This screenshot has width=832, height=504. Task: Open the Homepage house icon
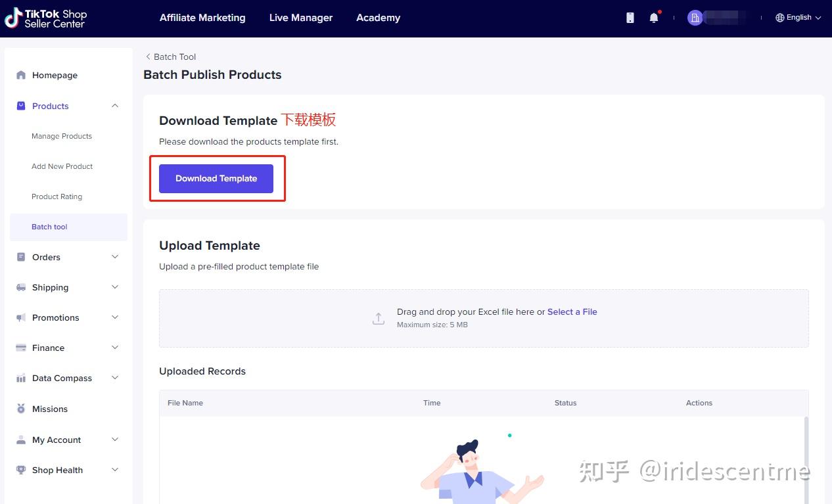coord(20,75)
